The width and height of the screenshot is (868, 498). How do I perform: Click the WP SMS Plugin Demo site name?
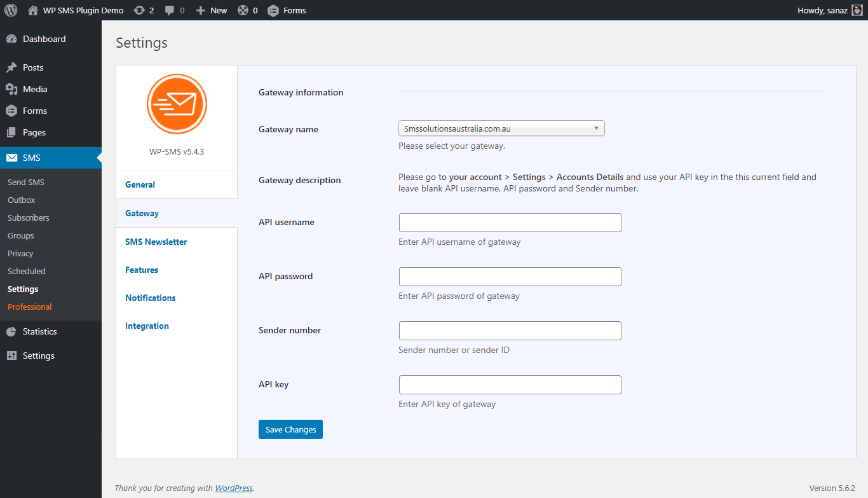pos(83,10)
